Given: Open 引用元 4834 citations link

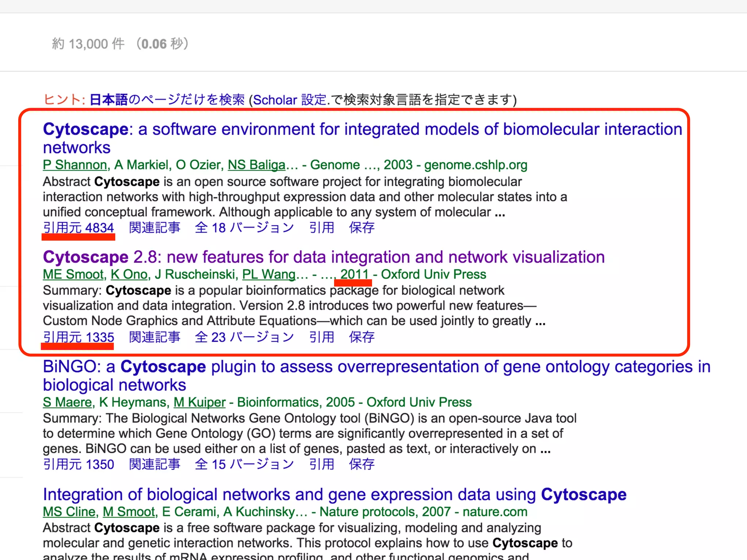Looking at the screenshot, I should point(78,228).
